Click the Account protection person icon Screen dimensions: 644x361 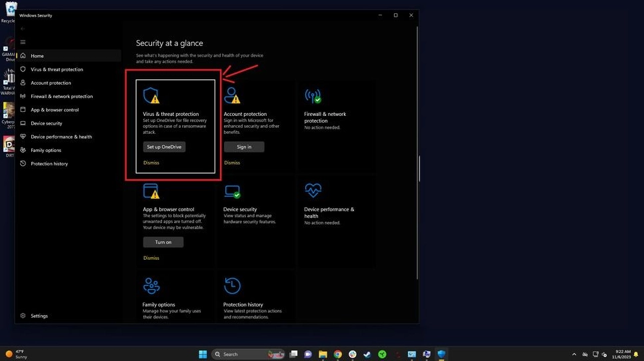click(x=232, y=96)
